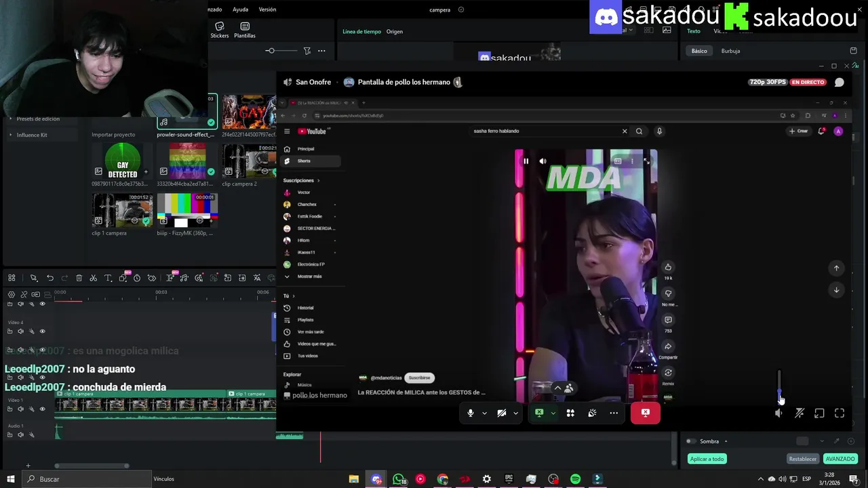Show hidden system tray icons
This screenshot has width=868, height=488.
pyautogui.click(x=760, y=479)
